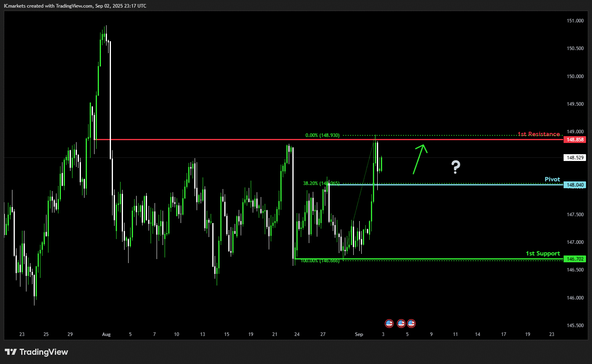Click the first US economic event flag icon
592x364 pixels.
[x=389, y=324]
